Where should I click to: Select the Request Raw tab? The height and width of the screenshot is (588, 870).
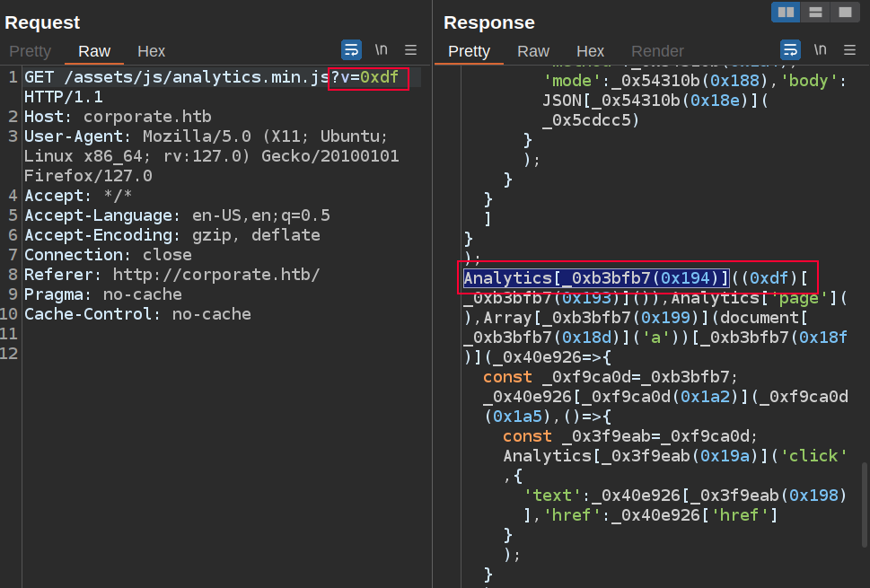[94, 51]
